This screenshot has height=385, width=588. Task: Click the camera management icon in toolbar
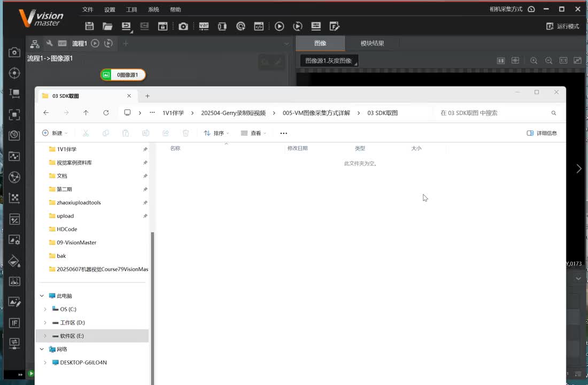point(183,26)
